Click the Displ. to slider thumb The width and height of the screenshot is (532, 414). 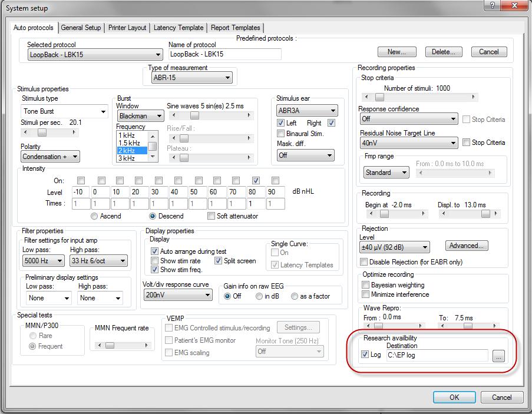tap(485, 214)
